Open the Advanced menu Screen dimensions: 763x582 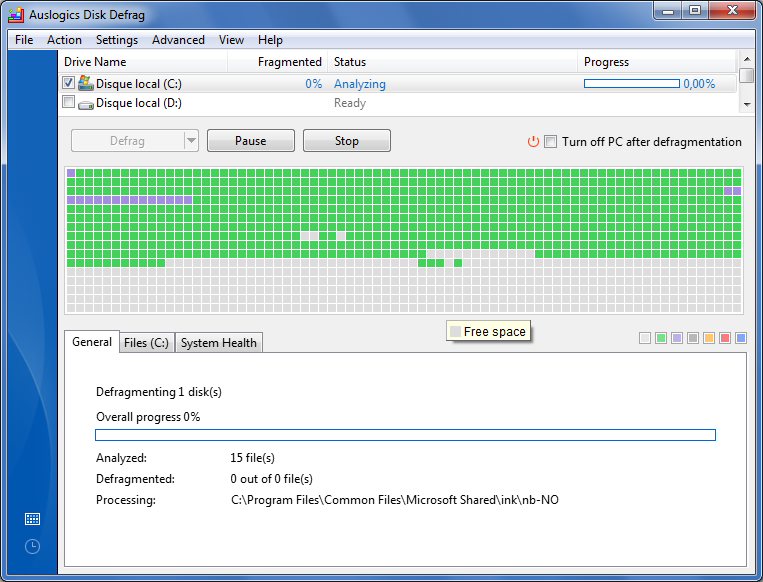tap(178, 40)
